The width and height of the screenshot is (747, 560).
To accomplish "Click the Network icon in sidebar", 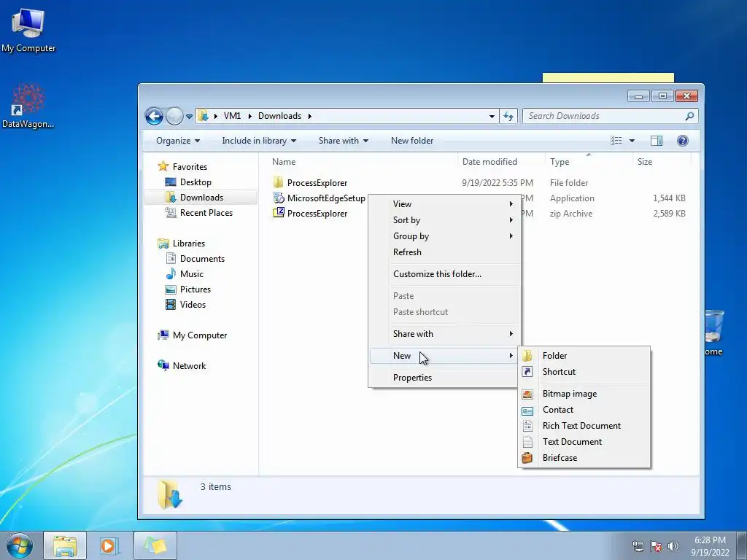I will coord(163,365).
